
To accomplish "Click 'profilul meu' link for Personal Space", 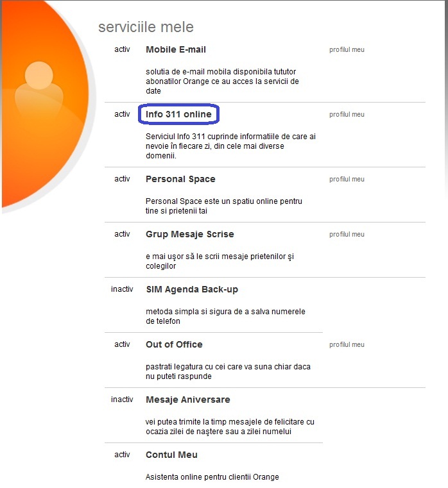I will pos(347,180).
